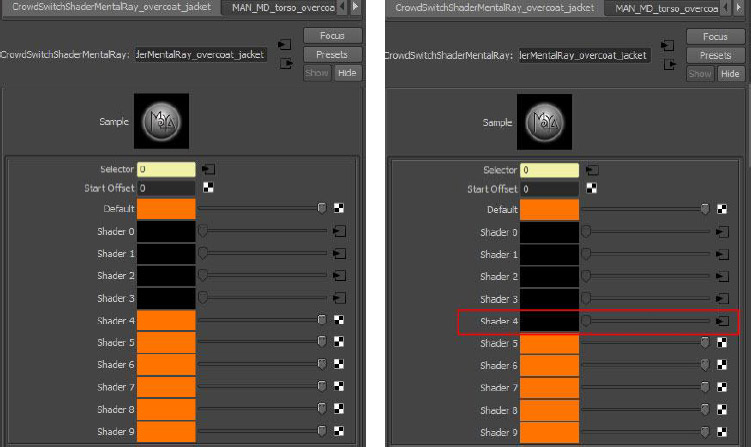This screenshot has height=447, width=751.
Task: Click tab scroll right arrow in left panel
Action: pyautogui.click(x=355, y=7)
